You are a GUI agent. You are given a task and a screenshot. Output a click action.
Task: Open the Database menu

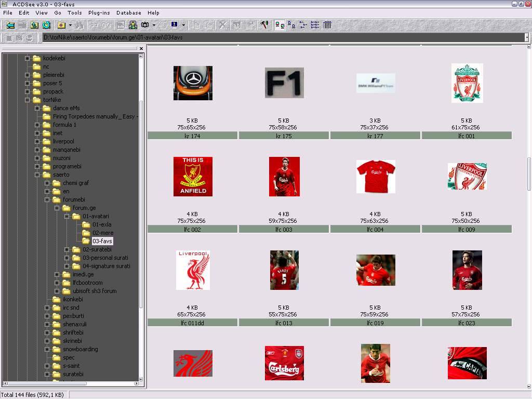point(129,13)
